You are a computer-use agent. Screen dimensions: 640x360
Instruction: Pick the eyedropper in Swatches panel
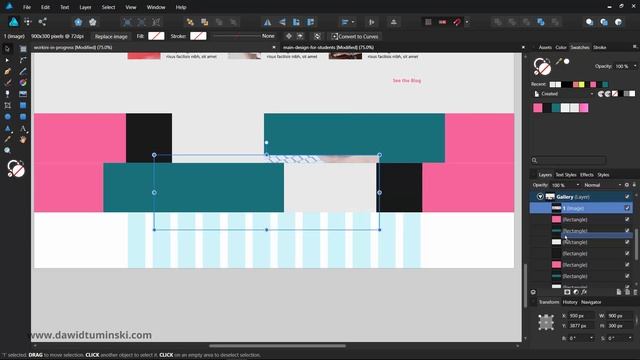(x=558, y=61)
